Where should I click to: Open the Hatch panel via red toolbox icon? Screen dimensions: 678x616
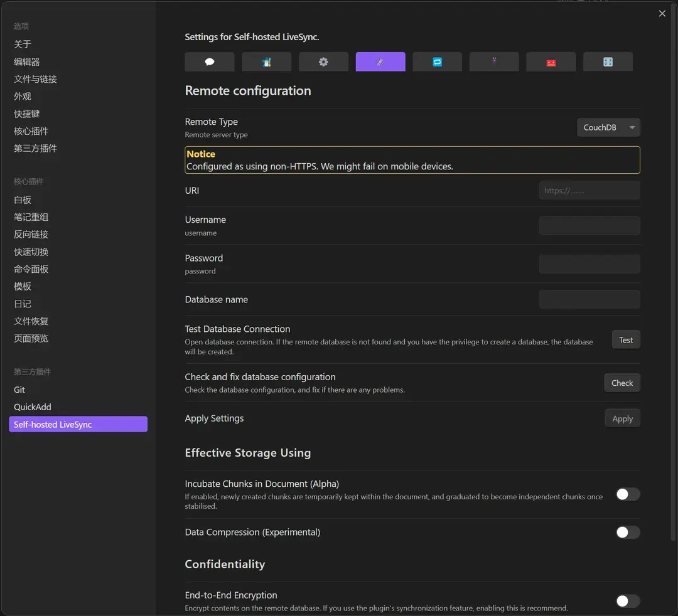click(551, 61)
